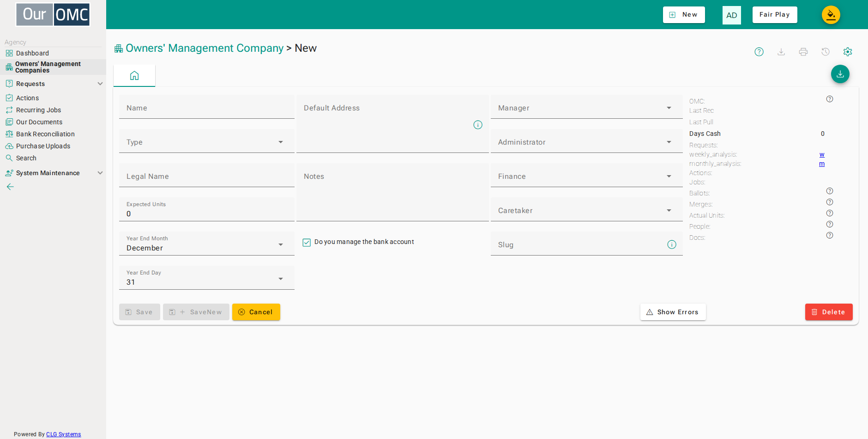The image size is (868, 439).
Task: Click the help icon beside Docs
Action: 830,235
